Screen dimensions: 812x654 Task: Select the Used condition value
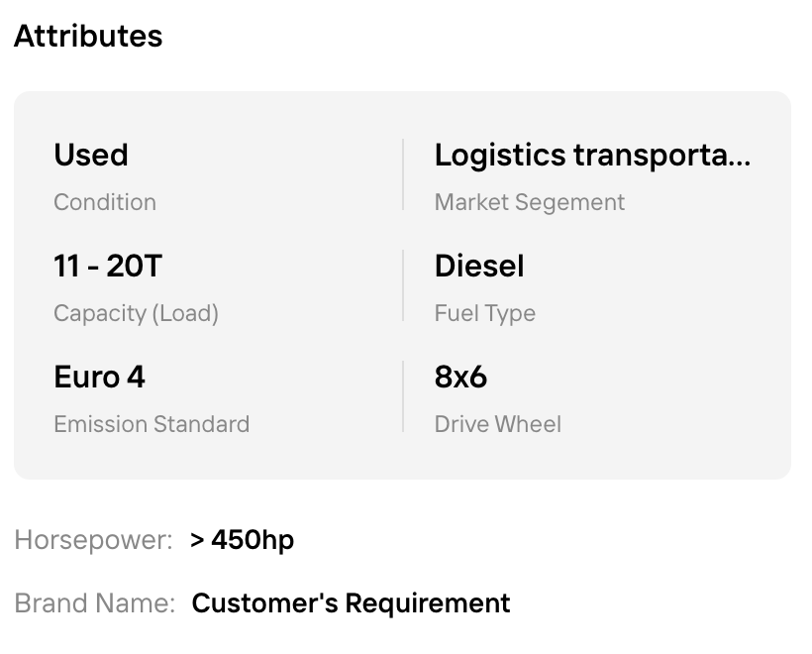91,155
